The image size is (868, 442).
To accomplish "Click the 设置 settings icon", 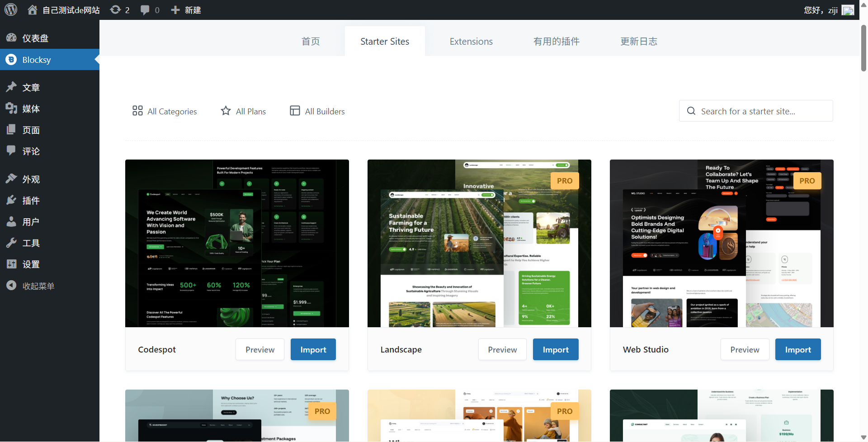I will pyautogui.click(x=11, y=264).
